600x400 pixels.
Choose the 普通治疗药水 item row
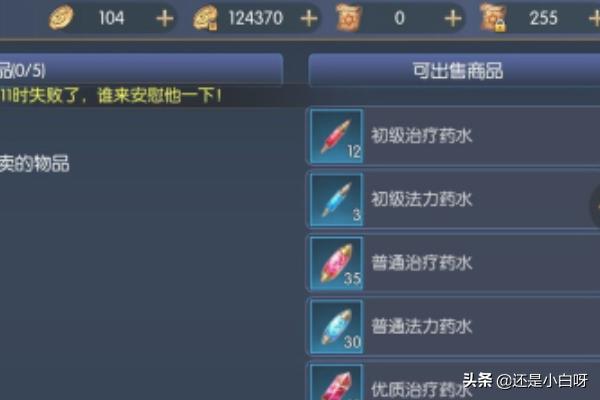tap(453, 263)
